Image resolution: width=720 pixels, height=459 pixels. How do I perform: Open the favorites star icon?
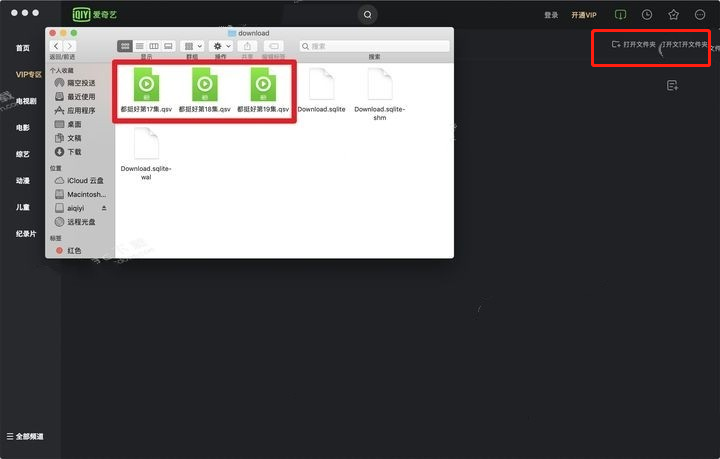tap(673, 15)
